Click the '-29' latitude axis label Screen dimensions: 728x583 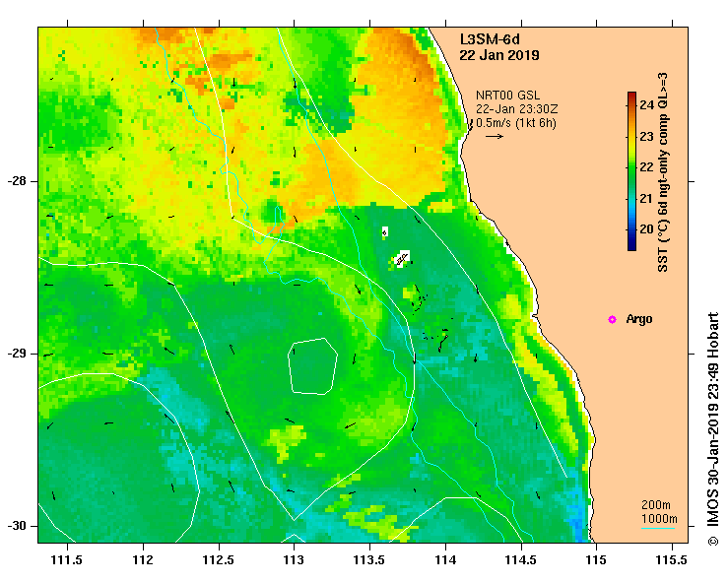(17, 354)
